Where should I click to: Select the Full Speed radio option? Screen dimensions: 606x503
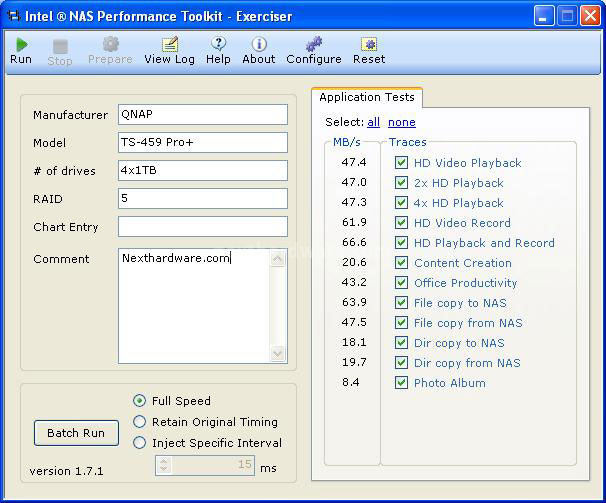coord(140,401)
